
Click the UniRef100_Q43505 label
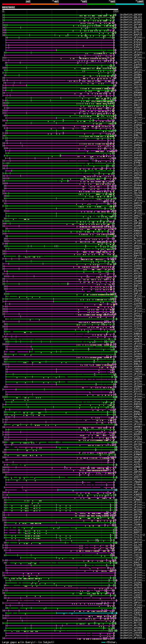click(131, 588)
